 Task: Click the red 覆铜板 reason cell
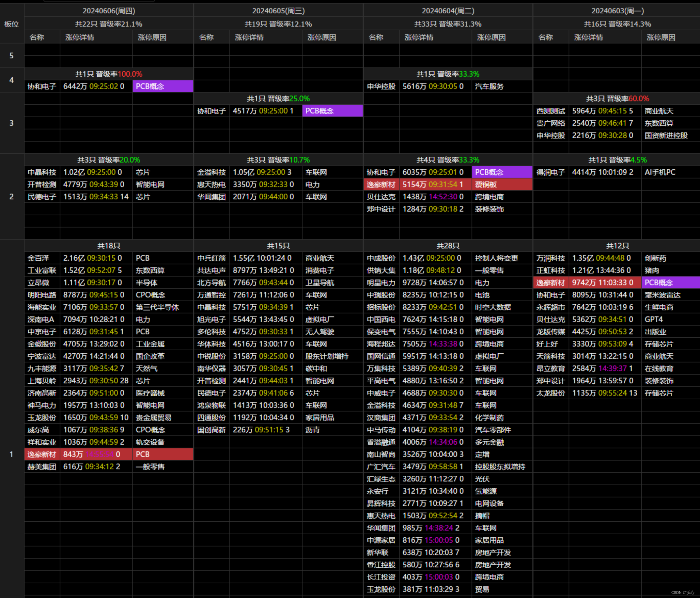point(502,185)
